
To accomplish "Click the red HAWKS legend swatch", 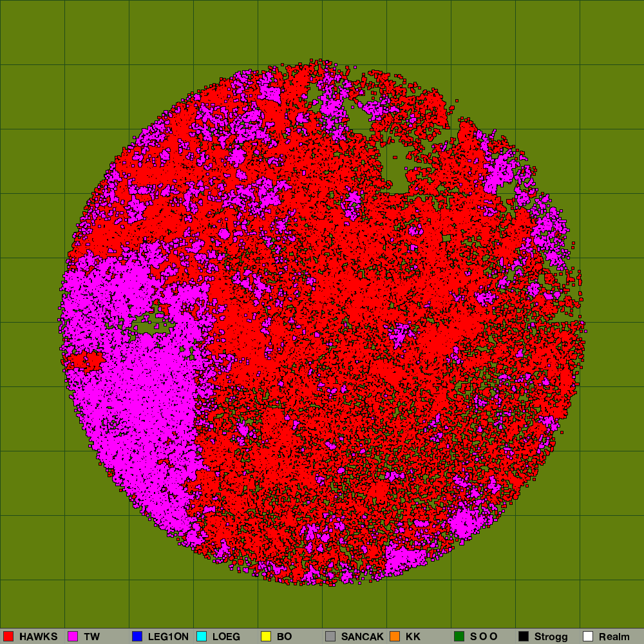I will 8,636.
